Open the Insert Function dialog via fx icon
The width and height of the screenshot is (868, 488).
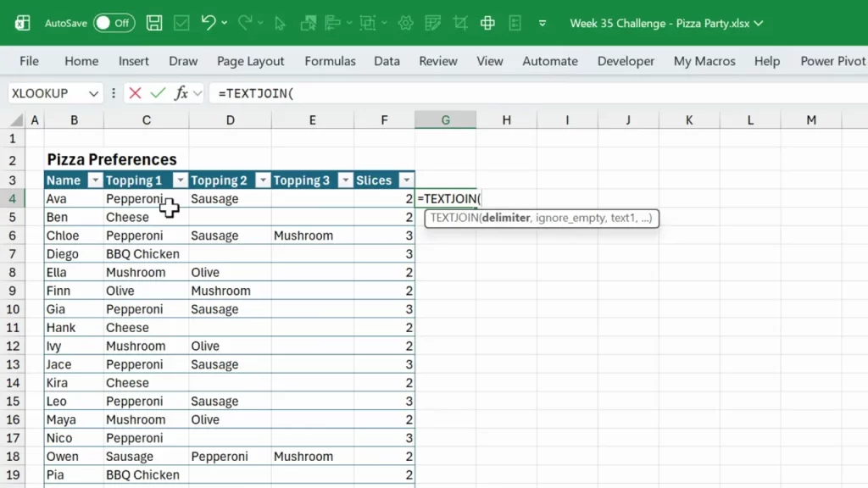[x=181, y=93]
